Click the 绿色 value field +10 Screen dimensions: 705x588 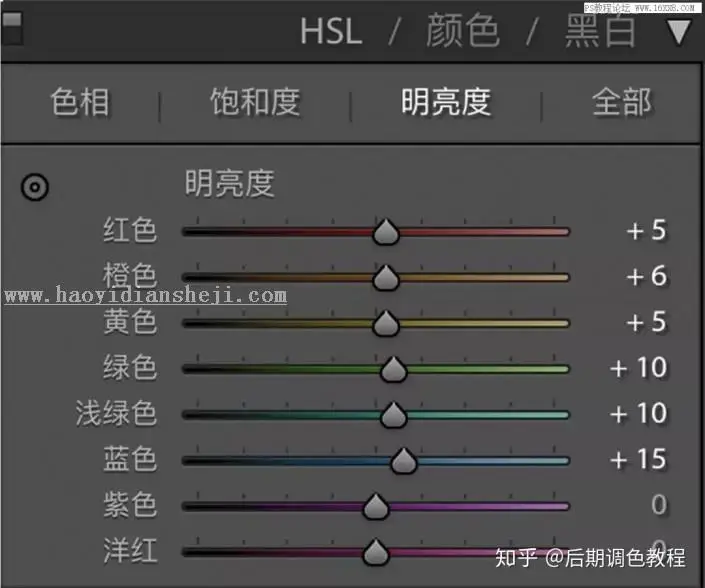[638, 368]
